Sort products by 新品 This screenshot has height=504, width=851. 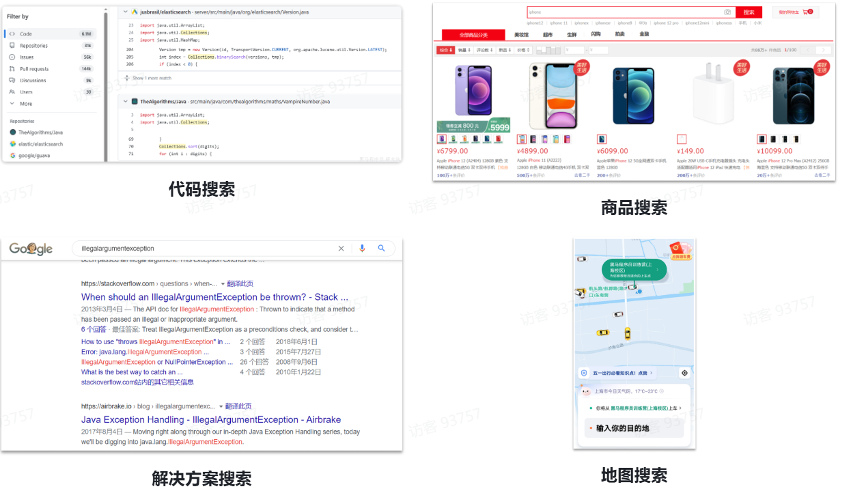click(505, 50)
